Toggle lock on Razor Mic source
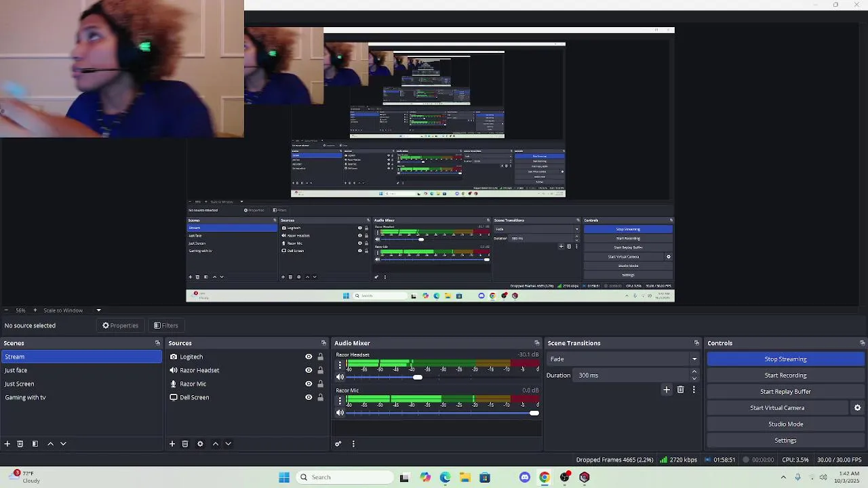The image size is (868, 488). point(321,384)
